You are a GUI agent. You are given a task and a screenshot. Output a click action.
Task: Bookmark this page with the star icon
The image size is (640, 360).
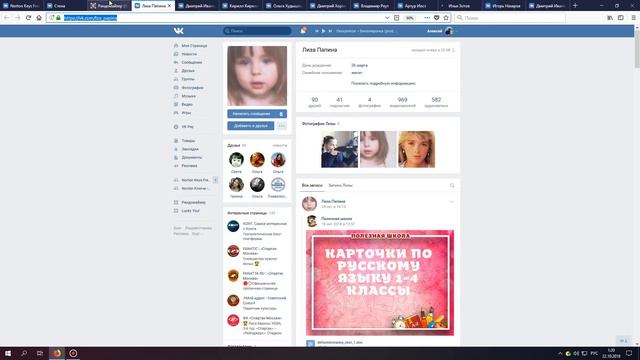(x=446, y=18)
